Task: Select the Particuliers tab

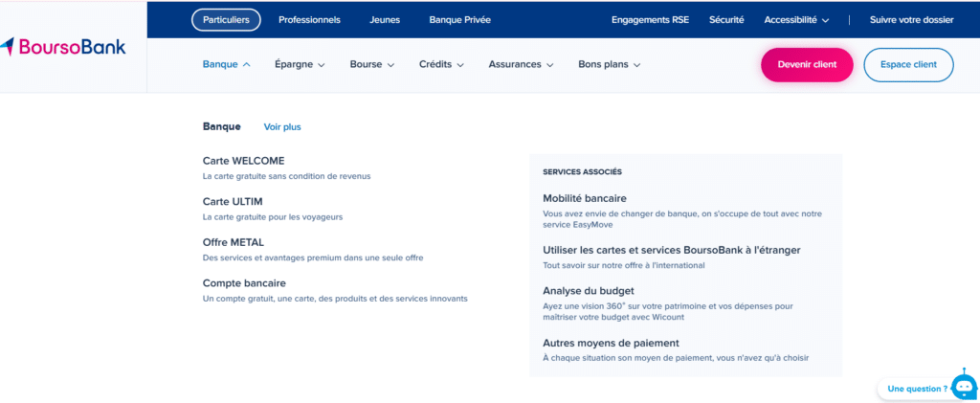Action: click(226, 19)
